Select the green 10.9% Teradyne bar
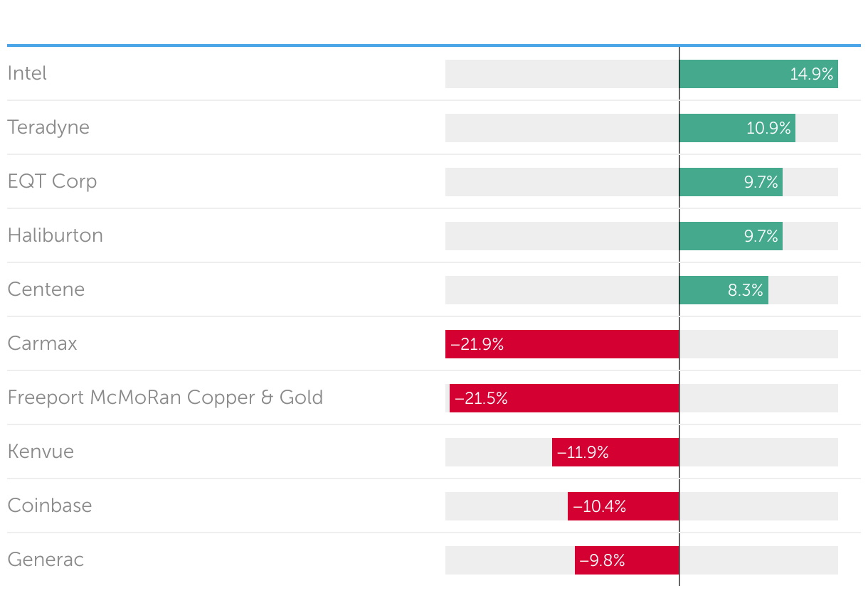This screenshot has width=868, height=593. (x=737, y=128)
